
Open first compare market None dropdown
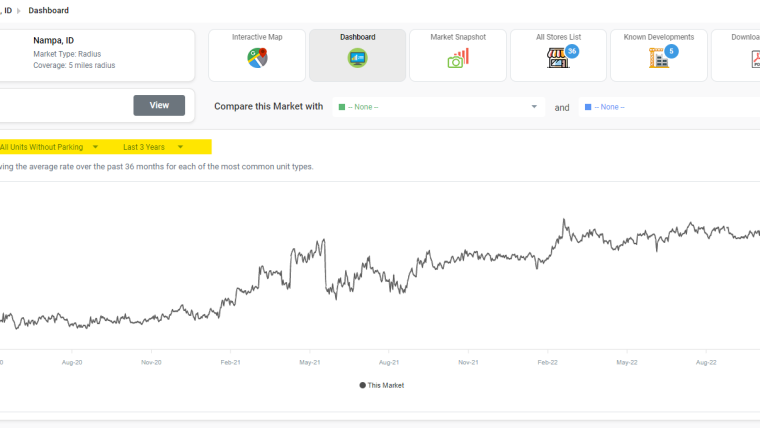click(438, 107)
